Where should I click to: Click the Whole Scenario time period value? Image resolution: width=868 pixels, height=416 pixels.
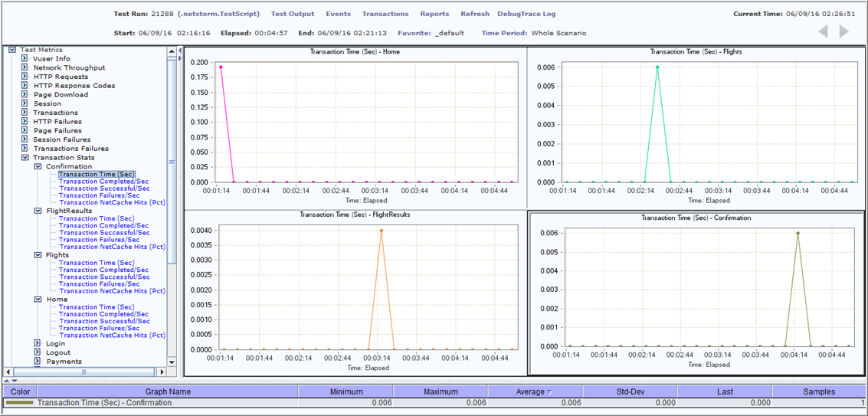click(x=558, y=33)
